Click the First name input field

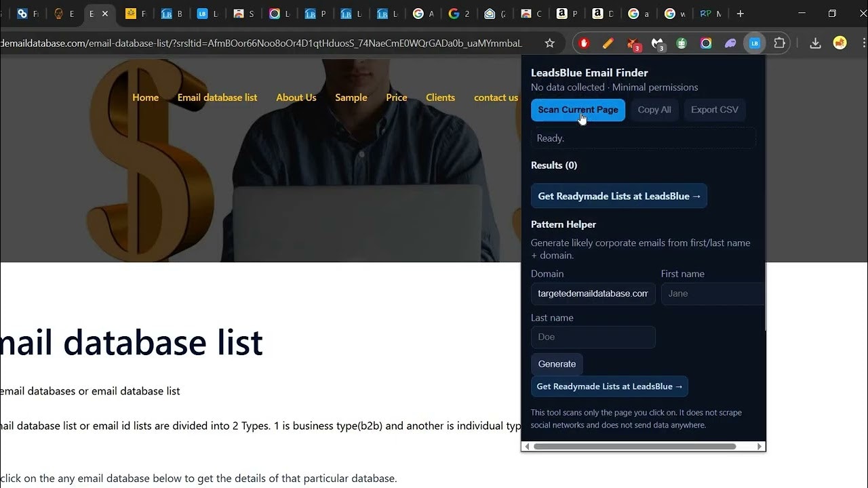[x=712, y=293]
